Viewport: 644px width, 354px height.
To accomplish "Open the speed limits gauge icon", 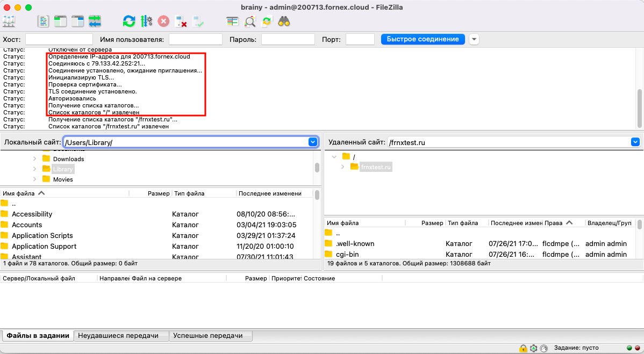I will click(544, 348).
